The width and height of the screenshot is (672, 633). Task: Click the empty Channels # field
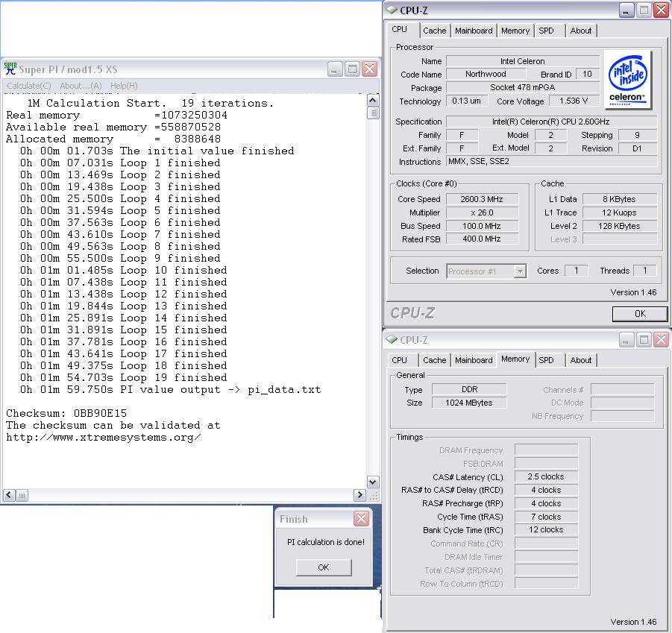(622, 389)
